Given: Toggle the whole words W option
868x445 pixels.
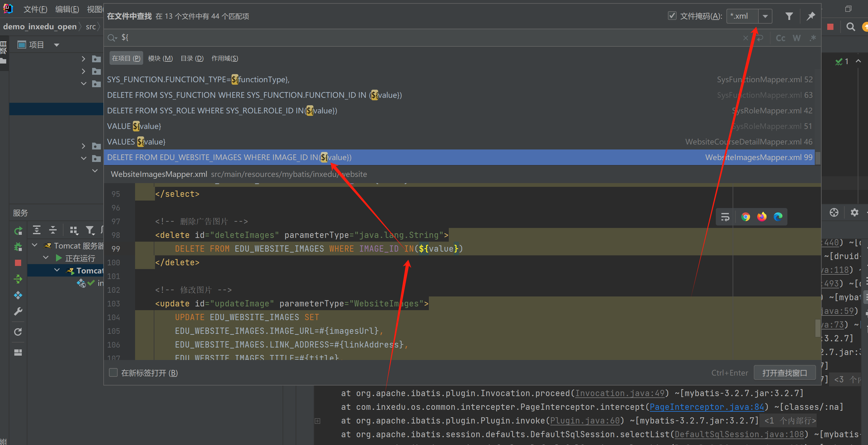Looking at the screenshot, I should [796, 38].
